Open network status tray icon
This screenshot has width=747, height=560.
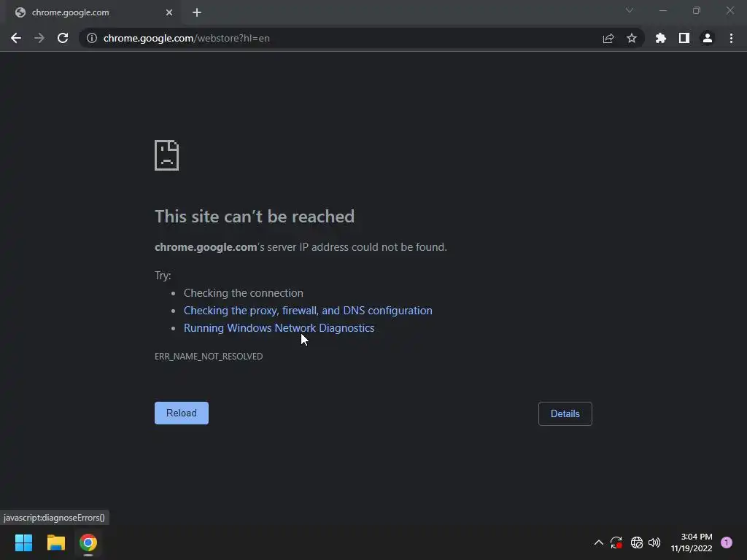tap(636, 542)
